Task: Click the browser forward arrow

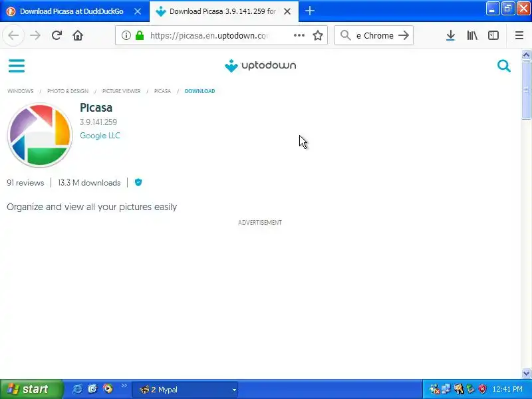Action: coord(35,35)
